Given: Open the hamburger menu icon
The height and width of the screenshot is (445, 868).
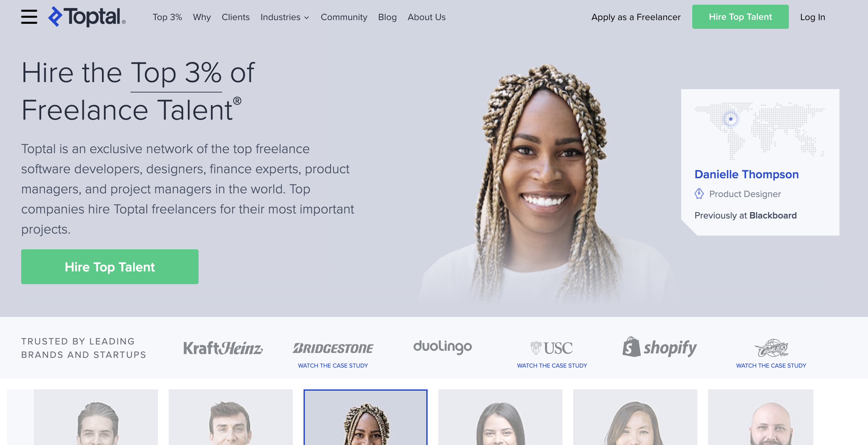Looking at the screenshot, I should (x=29, y=17).
